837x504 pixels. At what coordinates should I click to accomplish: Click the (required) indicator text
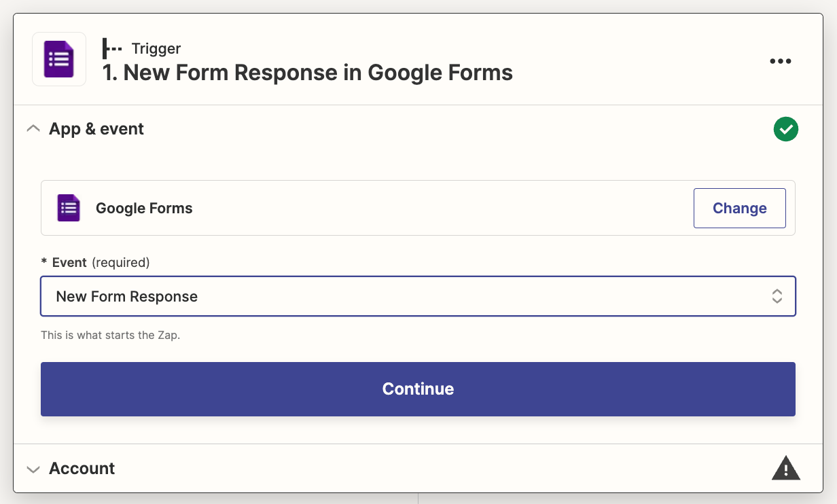click(120, 262)
